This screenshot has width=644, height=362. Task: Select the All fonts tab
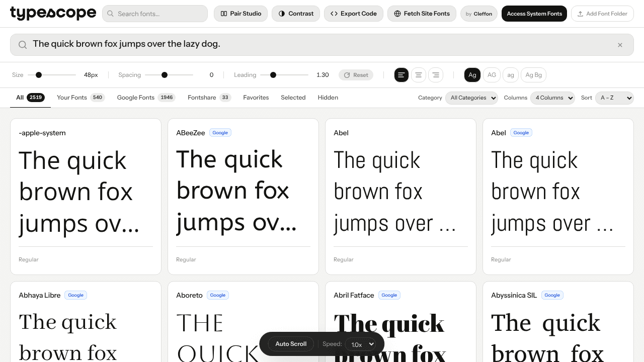point(30,98)
